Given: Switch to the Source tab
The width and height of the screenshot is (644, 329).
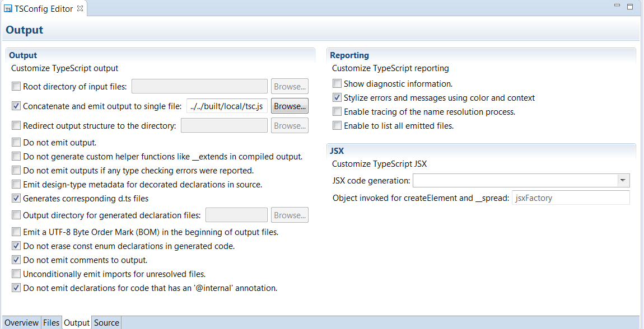Looking at the screenshot, I should [106, 322].
